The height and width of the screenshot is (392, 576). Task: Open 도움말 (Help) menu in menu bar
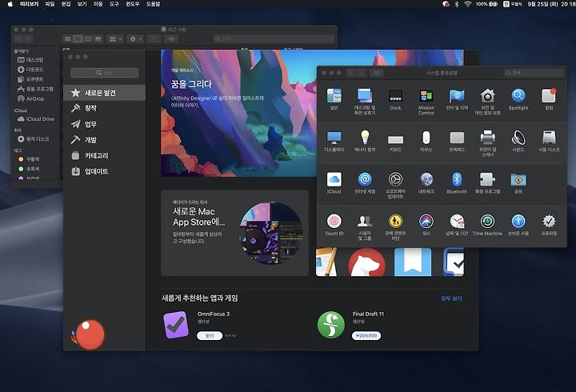tap(153, 4)
